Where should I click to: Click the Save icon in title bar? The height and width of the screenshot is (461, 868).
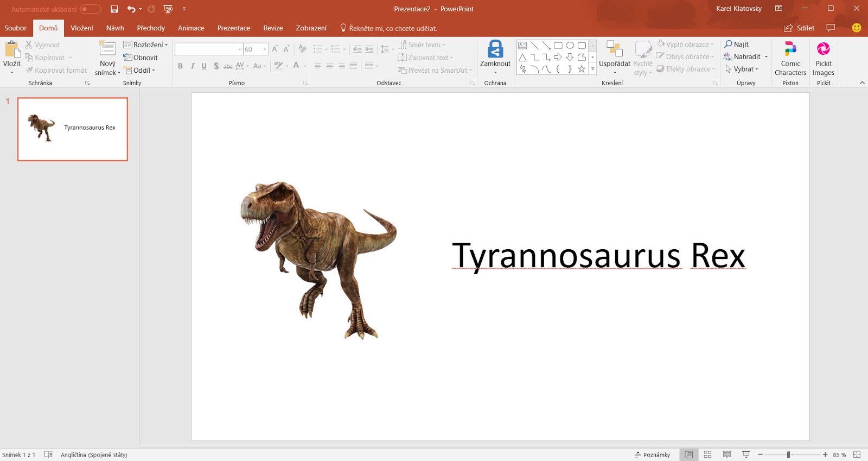114,9
